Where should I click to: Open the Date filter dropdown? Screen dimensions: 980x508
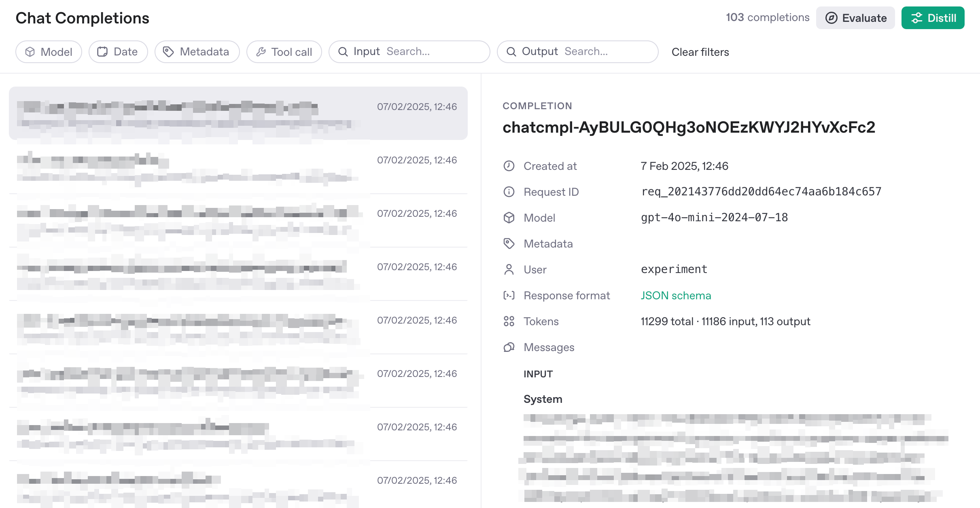click(x=118, y=52)
